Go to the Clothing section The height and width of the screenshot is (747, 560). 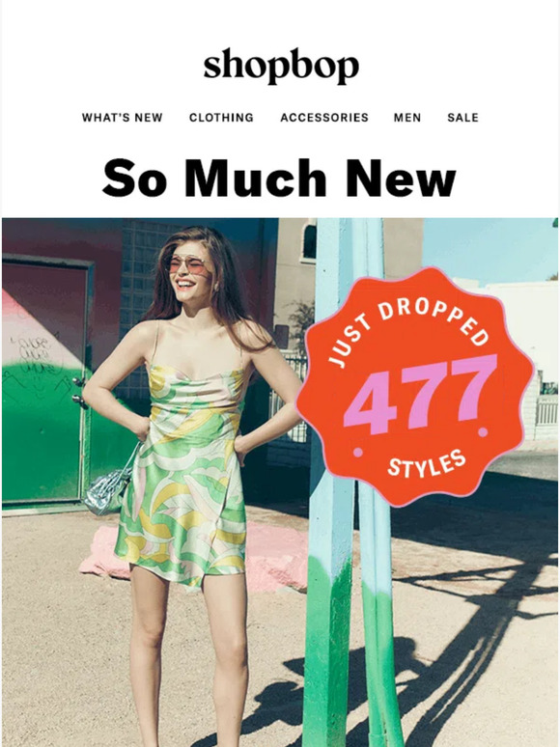tap(221, 118)
